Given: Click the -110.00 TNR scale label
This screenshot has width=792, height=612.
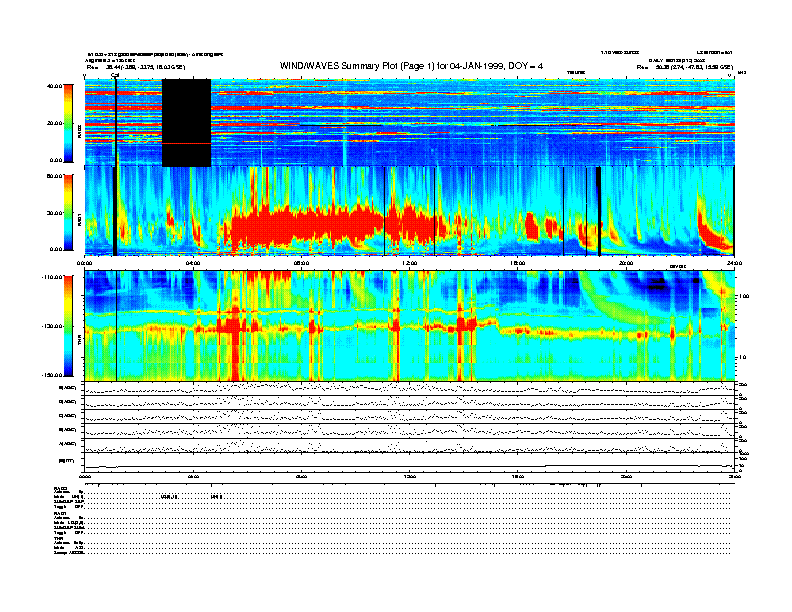Looking at the screenshot, I should 53,277.
